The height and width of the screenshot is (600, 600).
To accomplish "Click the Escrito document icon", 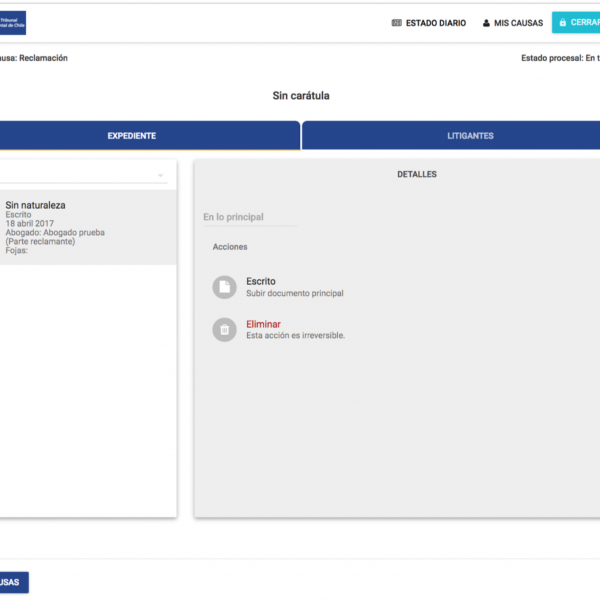I will click(x=225, y=288).
